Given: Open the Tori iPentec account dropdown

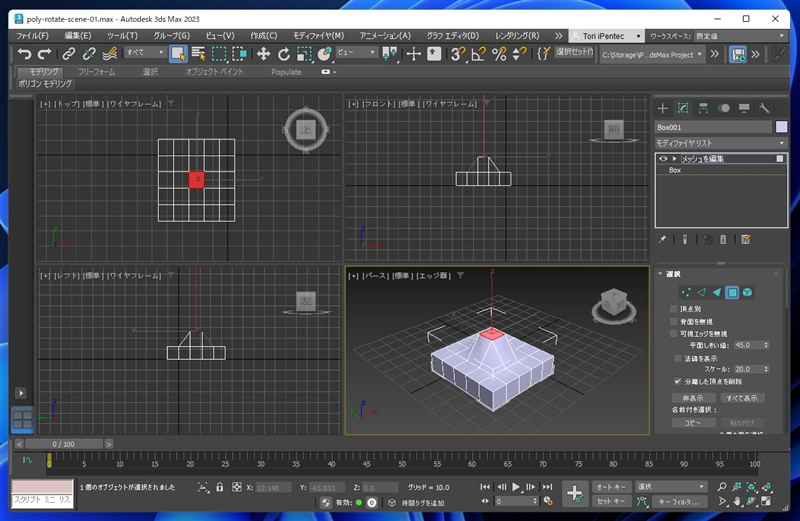Looking at the screenshot, I should 606,36.
